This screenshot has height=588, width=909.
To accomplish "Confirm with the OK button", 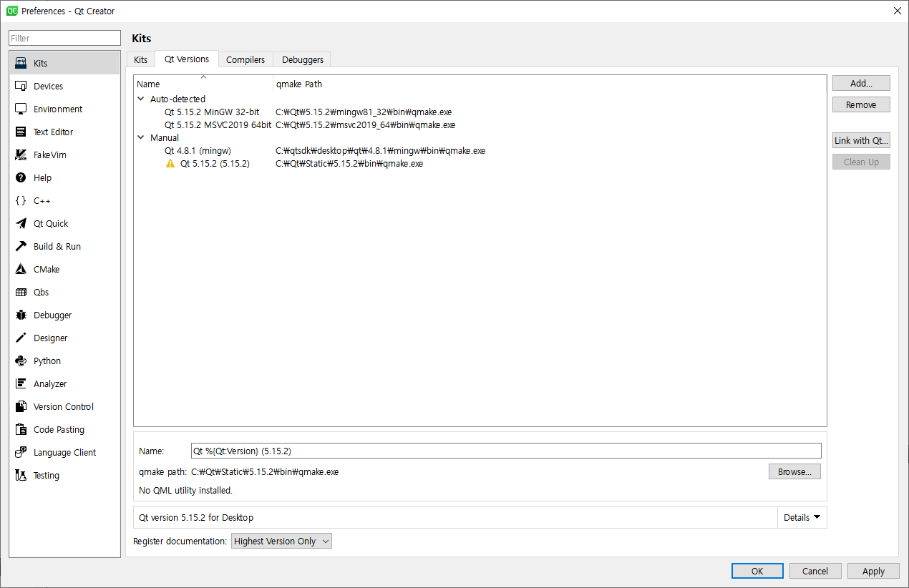I will click(x=757, y=571).
